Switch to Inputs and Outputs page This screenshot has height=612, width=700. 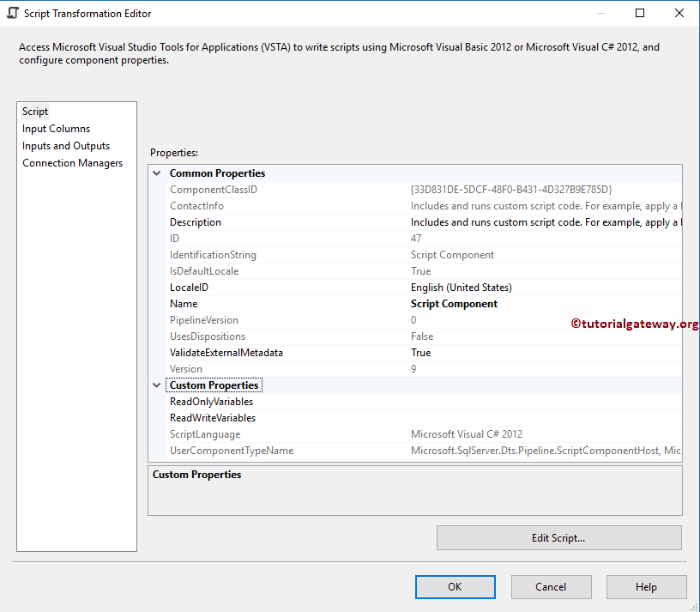point(65,145)
